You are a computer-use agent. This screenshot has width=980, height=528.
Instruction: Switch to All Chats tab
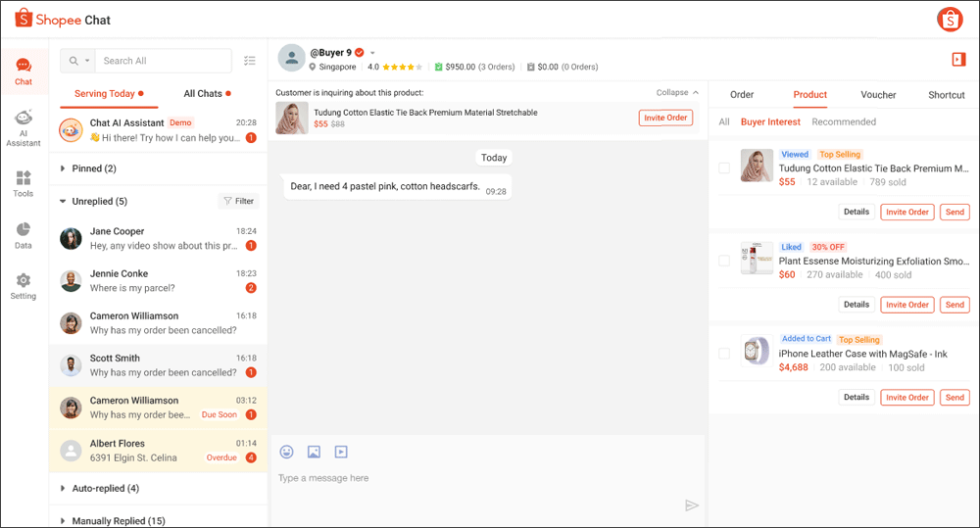click(207, 94)
